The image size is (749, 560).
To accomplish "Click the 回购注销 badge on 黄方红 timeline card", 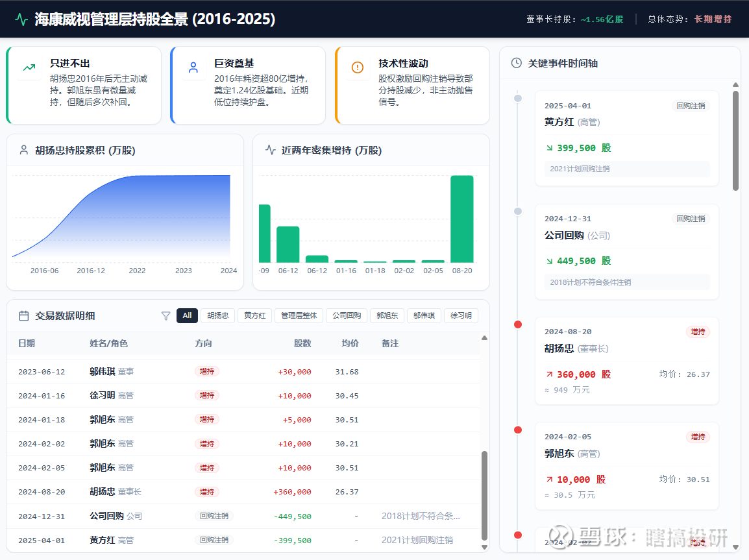I will [691, 106].
